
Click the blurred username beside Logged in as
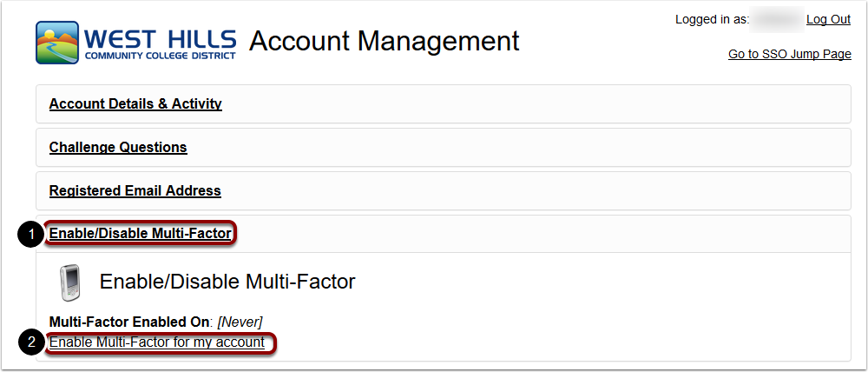777,19
